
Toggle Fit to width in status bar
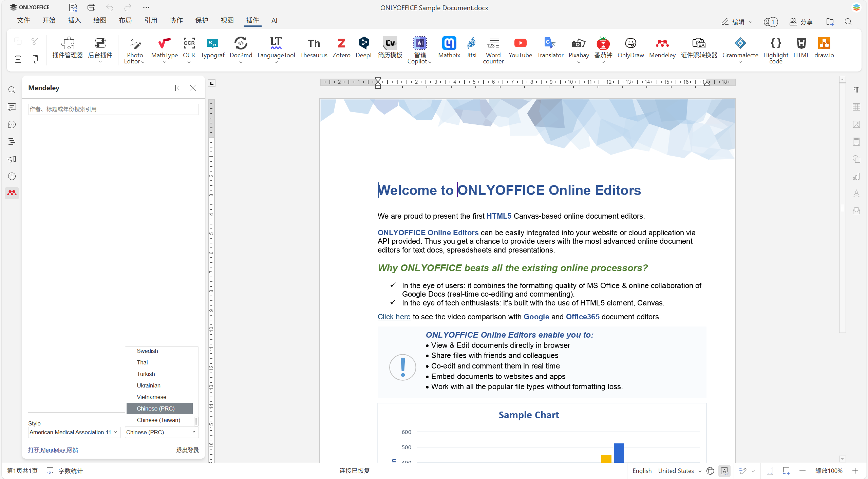coord(786,471)
